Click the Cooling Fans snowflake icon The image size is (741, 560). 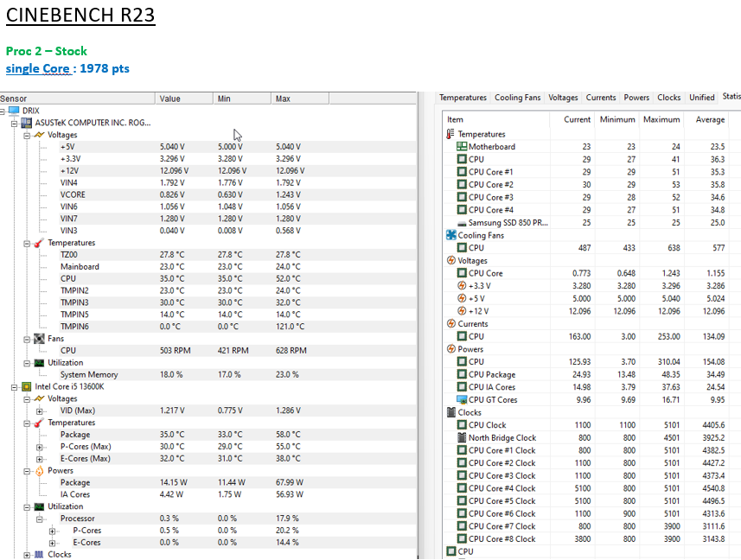click(x=450, y=235)
